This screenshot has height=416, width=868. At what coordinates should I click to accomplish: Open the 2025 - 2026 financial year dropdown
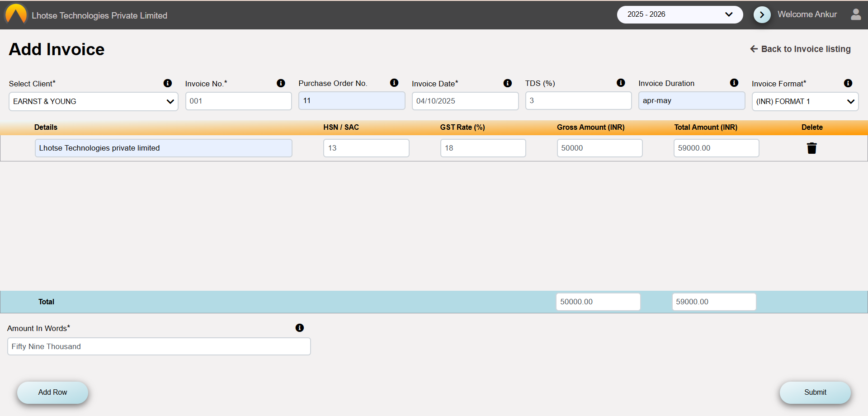pos(680,14)
